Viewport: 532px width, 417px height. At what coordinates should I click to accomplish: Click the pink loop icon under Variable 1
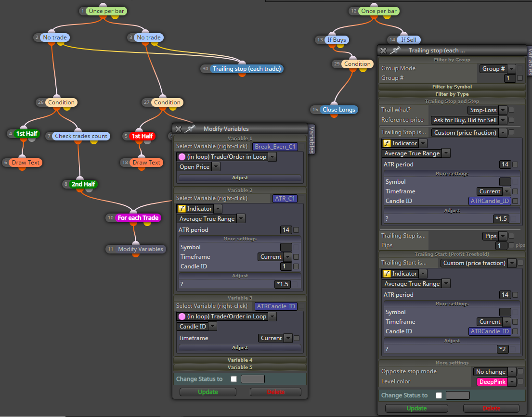coord(182,157)
